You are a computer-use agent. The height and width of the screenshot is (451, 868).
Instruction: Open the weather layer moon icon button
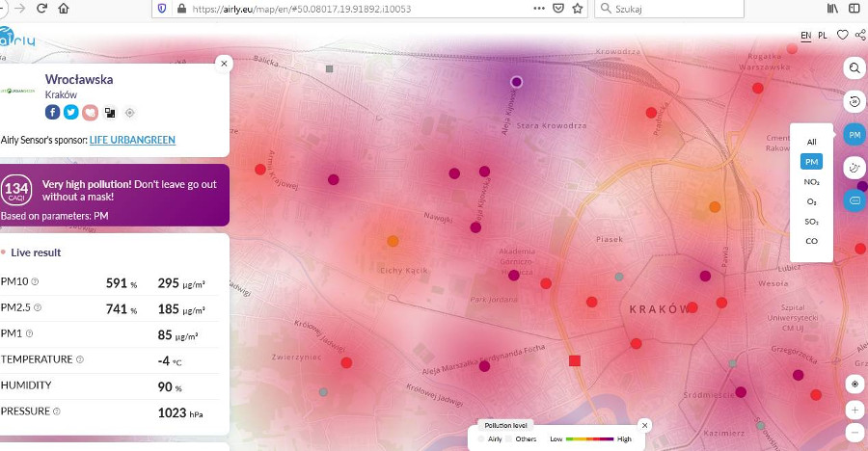tap(854, 167)
